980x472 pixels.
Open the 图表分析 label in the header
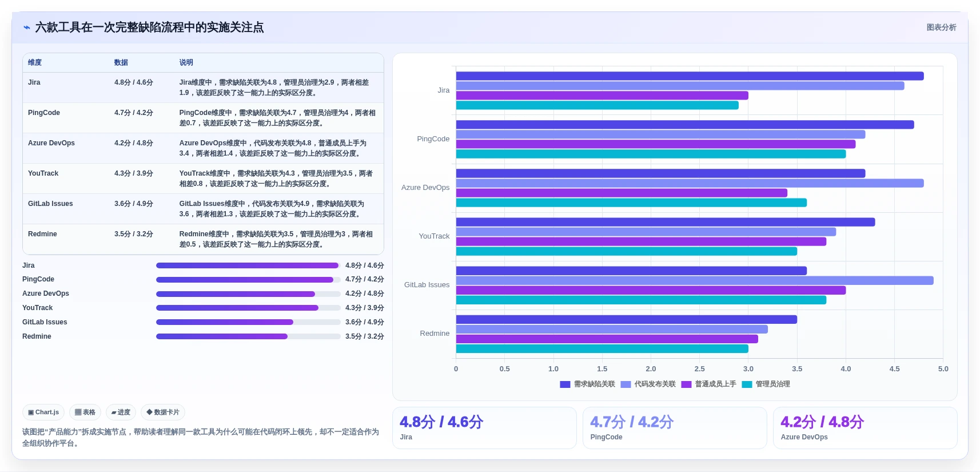coord(941,27)
